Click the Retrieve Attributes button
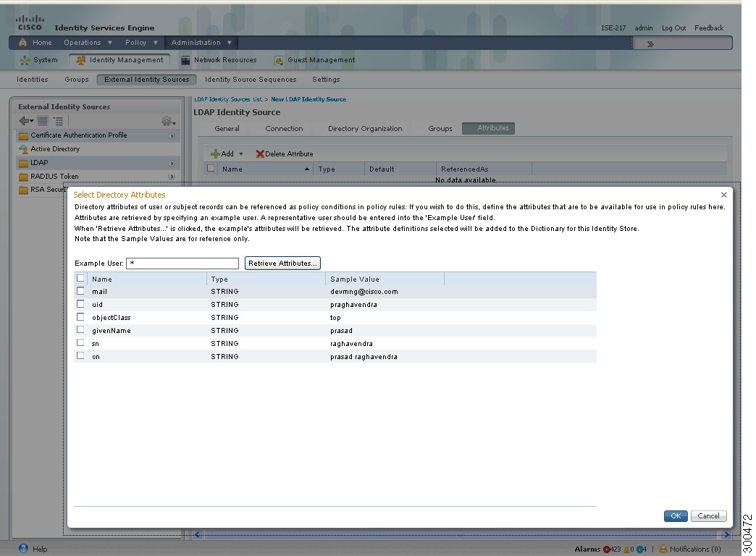This screenshot has height=556, width=756. pyautogui.click(x=282, y=263)
